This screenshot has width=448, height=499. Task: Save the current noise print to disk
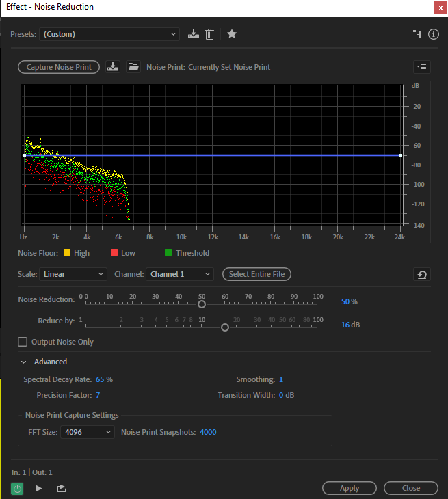click(114, 67)
